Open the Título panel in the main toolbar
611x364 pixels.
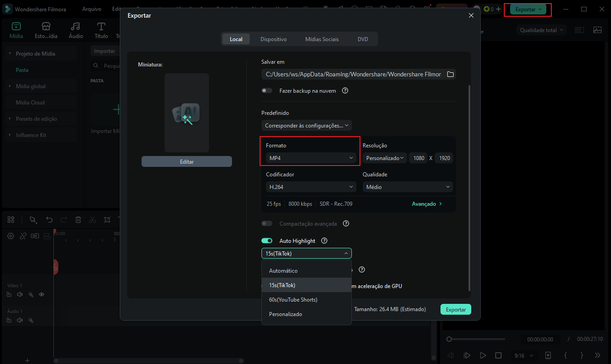101,30
